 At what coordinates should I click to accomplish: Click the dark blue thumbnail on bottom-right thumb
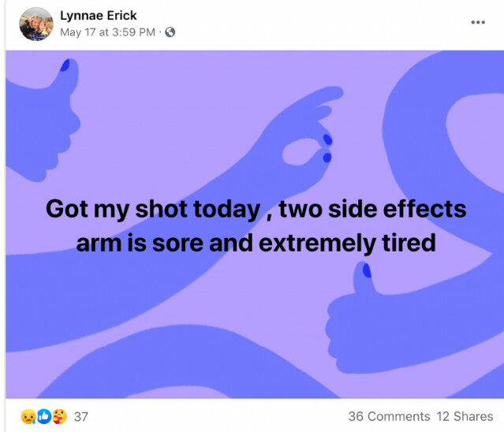click(367, 271)
